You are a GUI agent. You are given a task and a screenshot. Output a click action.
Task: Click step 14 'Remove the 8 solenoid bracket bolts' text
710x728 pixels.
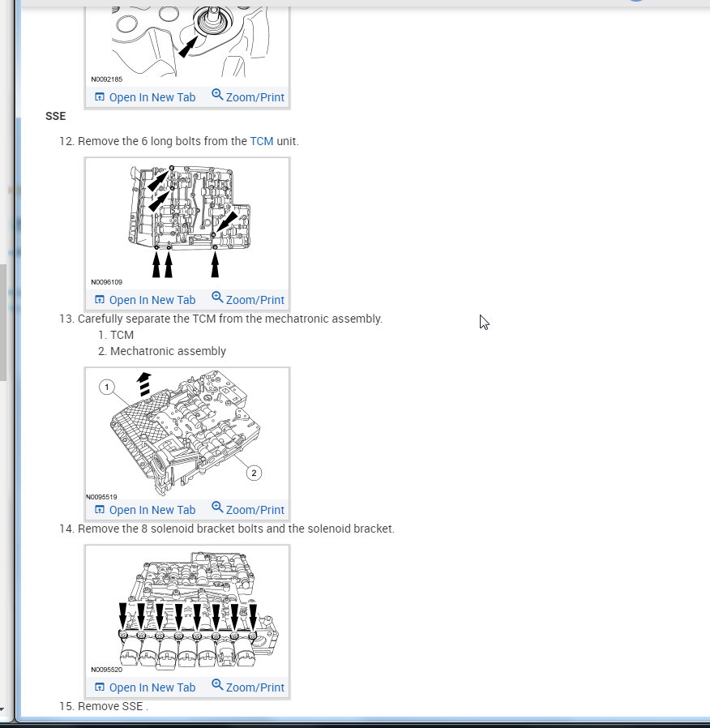click(x=236, y=529)
